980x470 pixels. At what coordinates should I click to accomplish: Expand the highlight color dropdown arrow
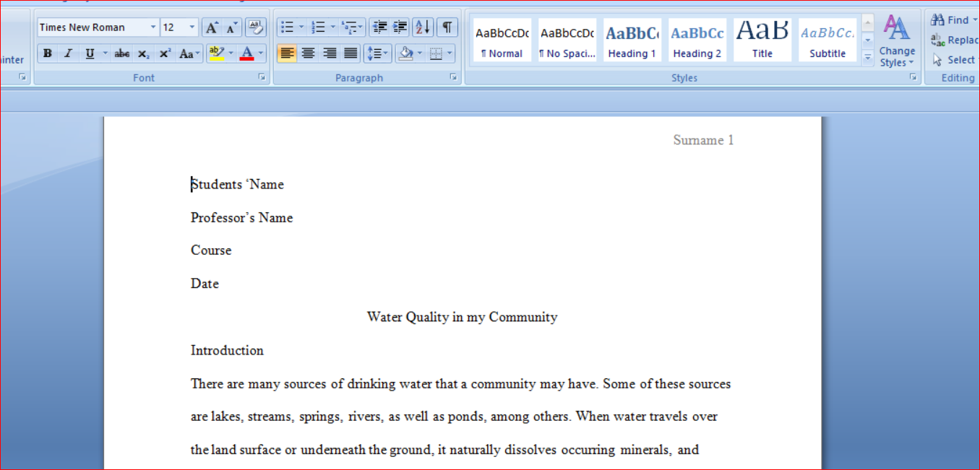click(x=231, y=53)
